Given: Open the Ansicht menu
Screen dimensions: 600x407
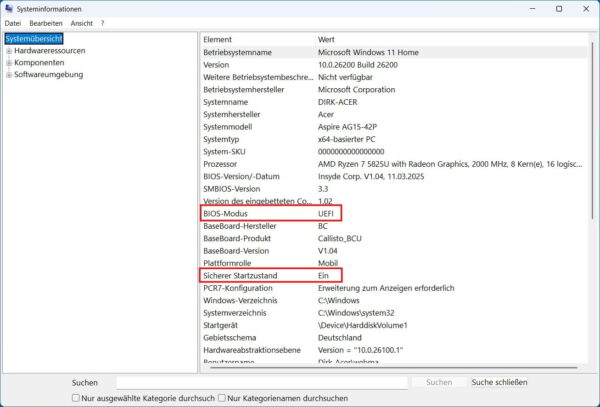Looking at the screenshot, I should click(x=82, y=23).
